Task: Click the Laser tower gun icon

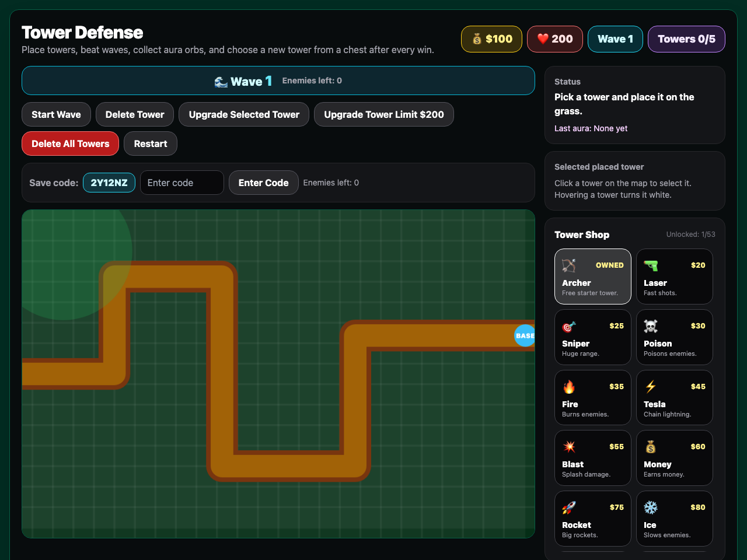Action: coord(651,265)
